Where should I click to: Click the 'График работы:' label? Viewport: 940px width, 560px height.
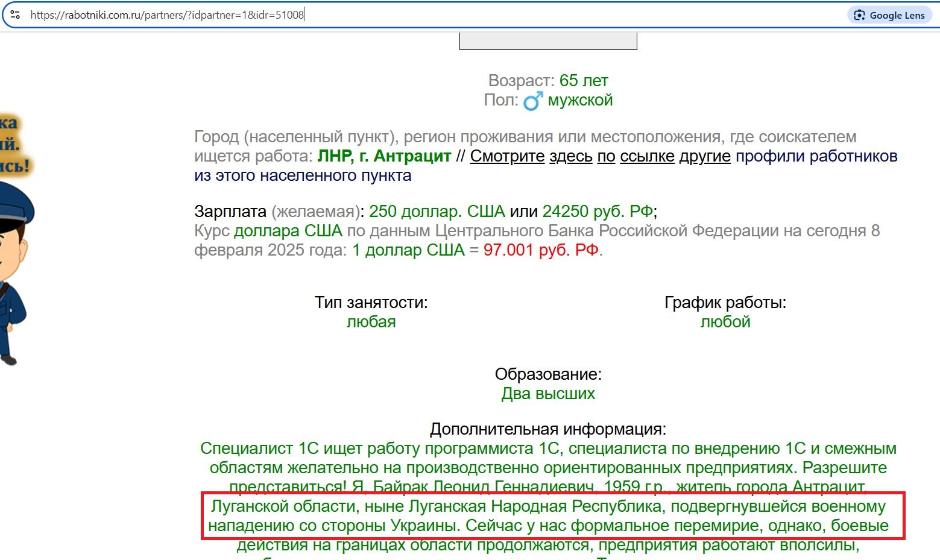pos(725,303)
